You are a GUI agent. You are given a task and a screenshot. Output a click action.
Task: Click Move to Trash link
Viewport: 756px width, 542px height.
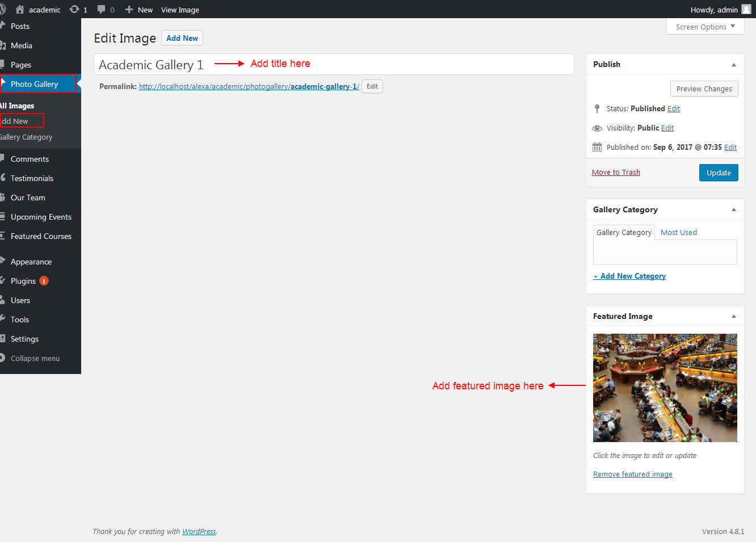tap(616, 172)
